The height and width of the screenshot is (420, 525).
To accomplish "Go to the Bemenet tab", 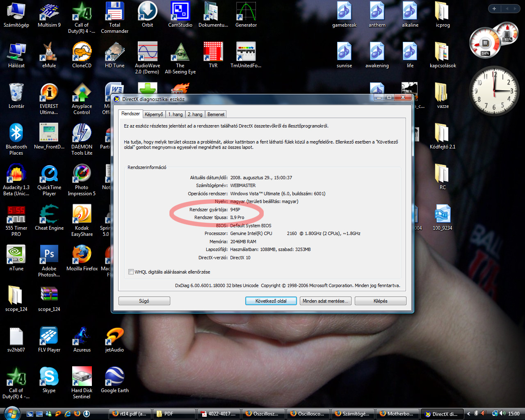I will pos(216,114).
